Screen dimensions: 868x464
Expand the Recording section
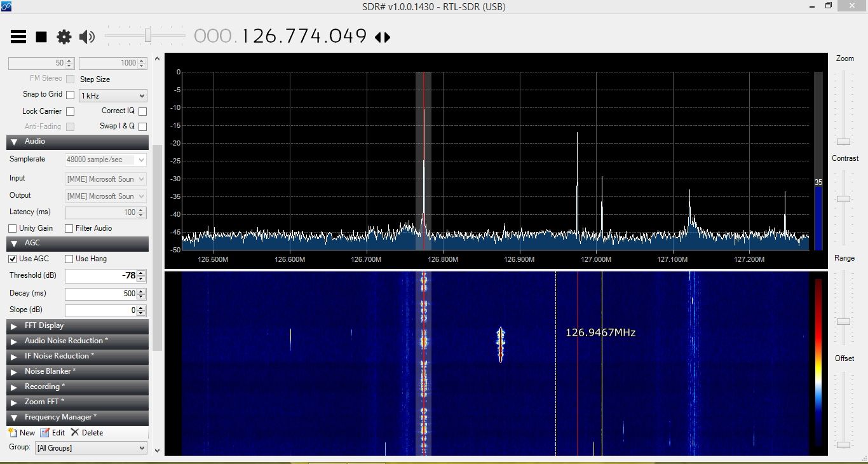(x=78, y=386)
